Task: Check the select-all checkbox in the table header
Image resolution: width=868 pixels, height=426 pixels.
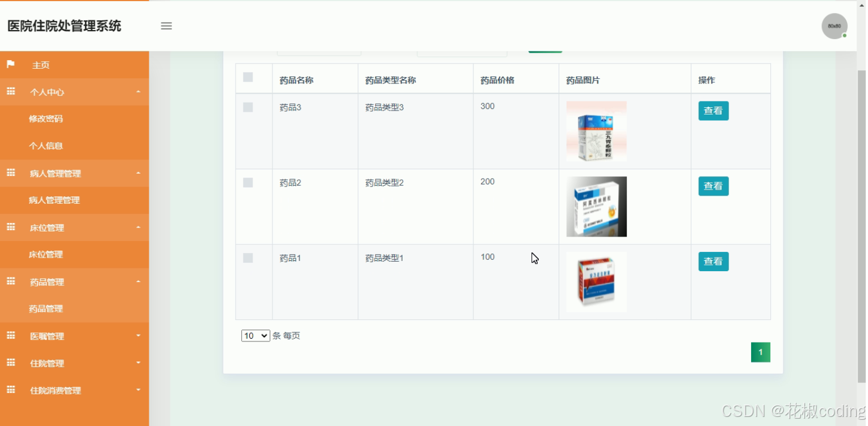Action: 248,76
